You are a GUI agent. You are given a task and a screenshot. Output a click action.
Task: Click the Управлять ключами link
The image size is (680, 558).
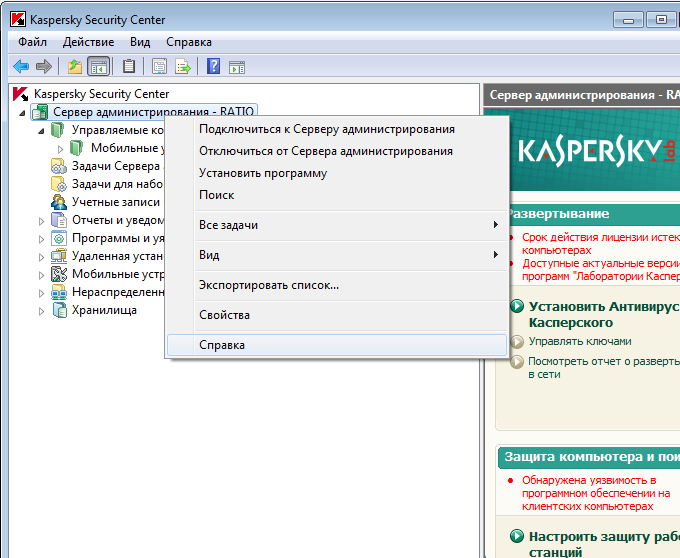(579, 342)
